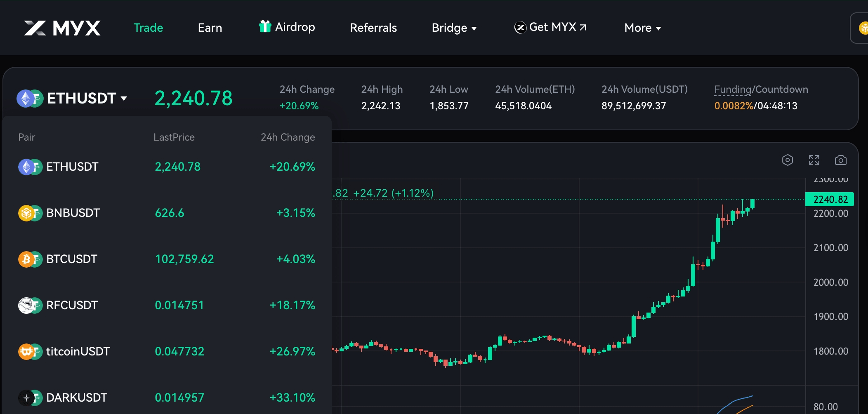
Task: Sort list by Pair column header
Action: point(26,137)
